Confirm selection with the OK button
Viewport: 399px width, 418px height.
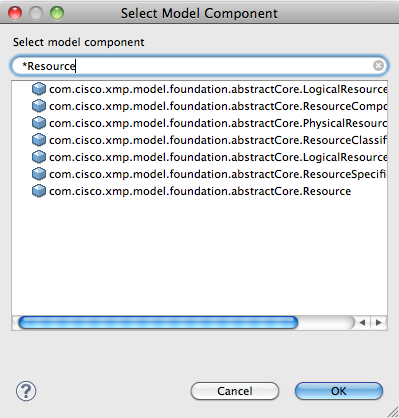[x=339, y=391]
